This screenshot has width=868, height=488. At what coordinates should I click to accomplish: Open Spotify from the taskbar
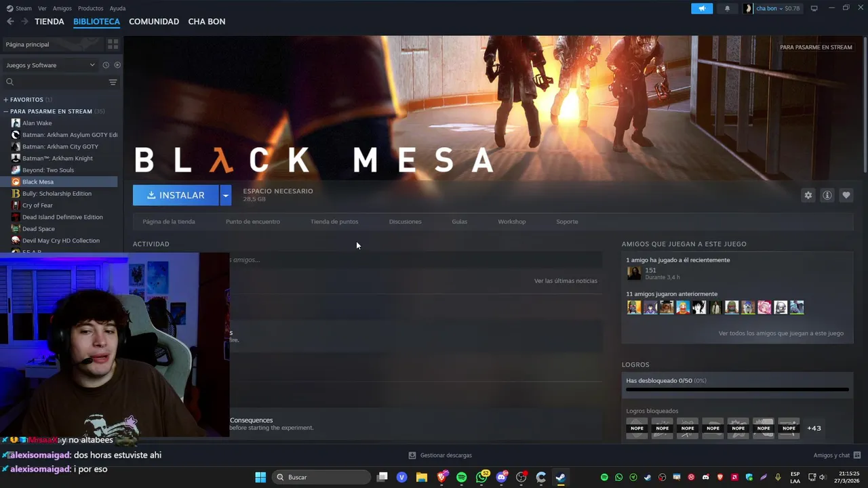(462, 477)
